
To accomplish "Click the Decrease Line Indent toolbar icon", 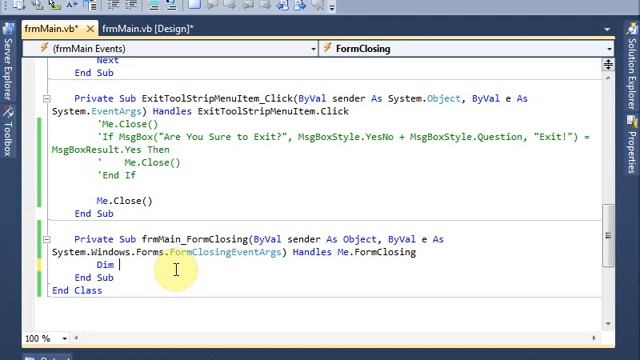I will click(113, 5).
